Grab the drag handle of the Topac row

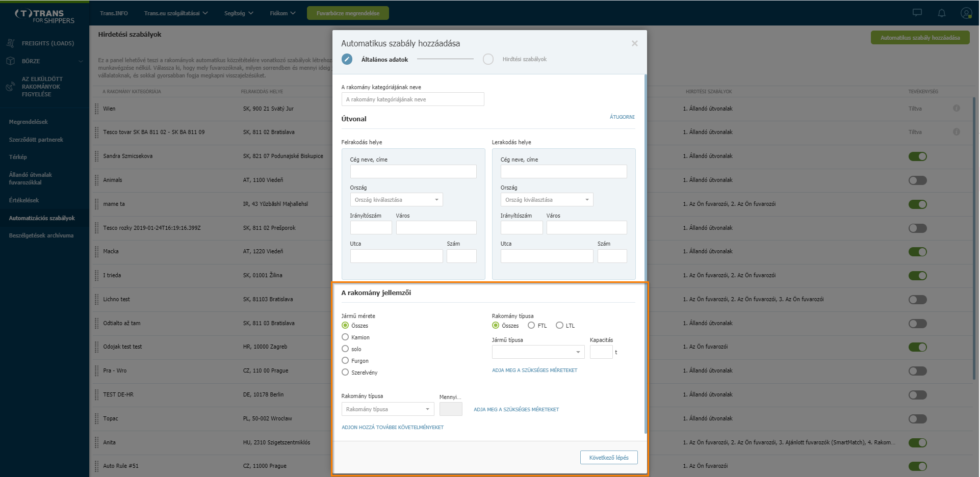point(96,418)
